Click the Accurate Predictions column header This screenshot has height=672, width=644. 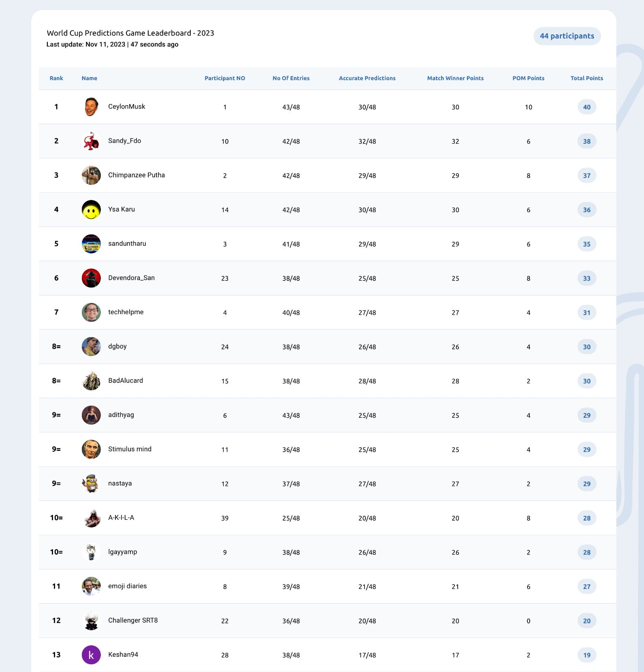(367, 78)
